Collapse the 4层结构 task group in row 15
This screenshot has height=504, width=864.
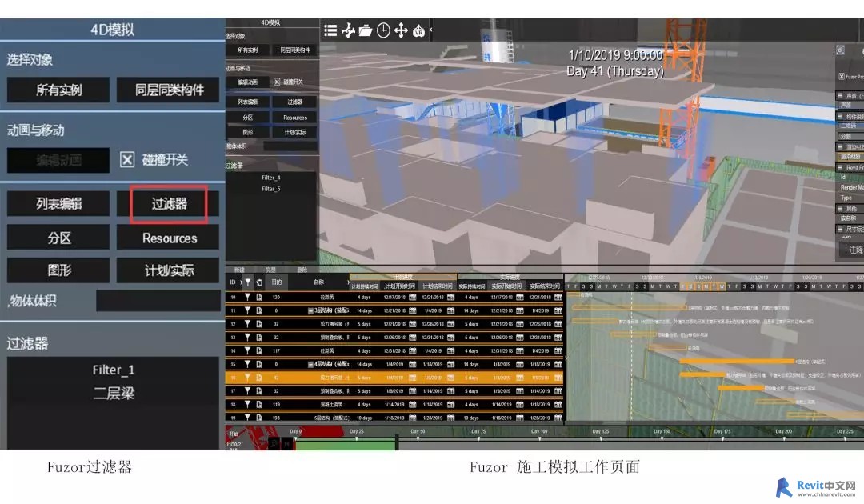click(x=310, y=364)
